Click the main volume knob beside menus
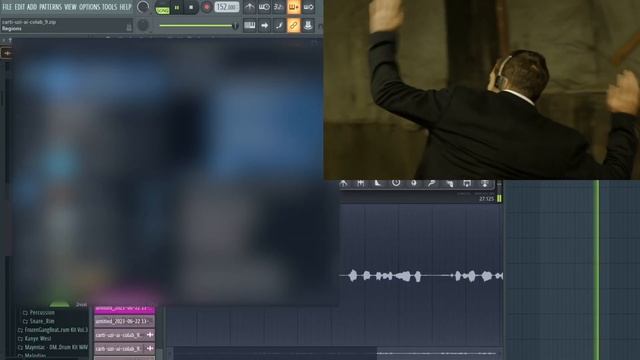The image size is (640, 360). pos(143,7)
